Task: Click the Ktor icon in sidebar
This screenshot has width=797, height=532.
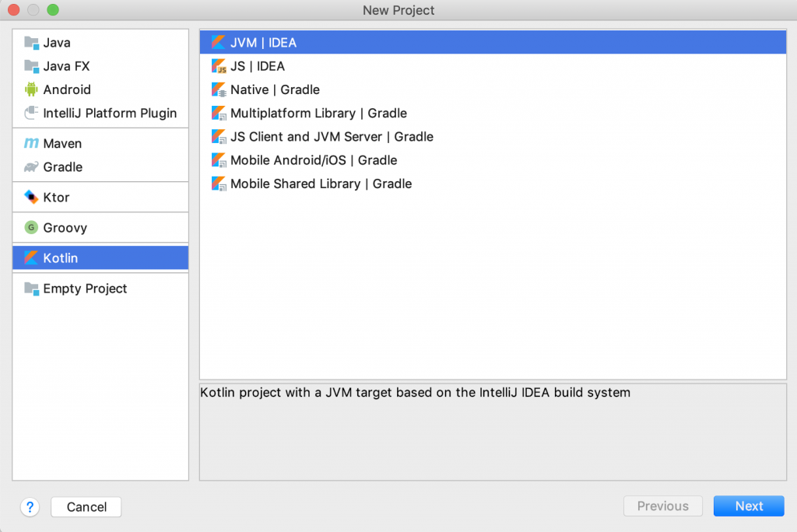Action: coord(31,198)
